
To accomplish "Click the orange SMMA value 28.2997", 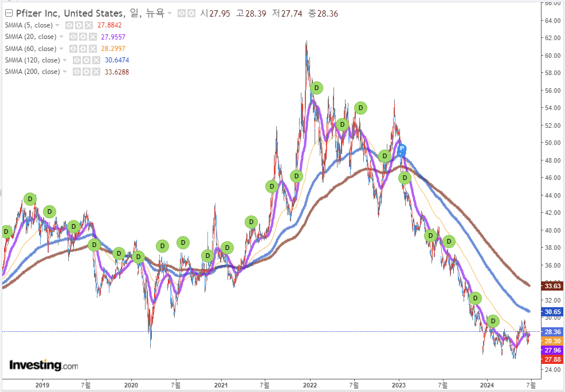I will [x=113, y=49].
